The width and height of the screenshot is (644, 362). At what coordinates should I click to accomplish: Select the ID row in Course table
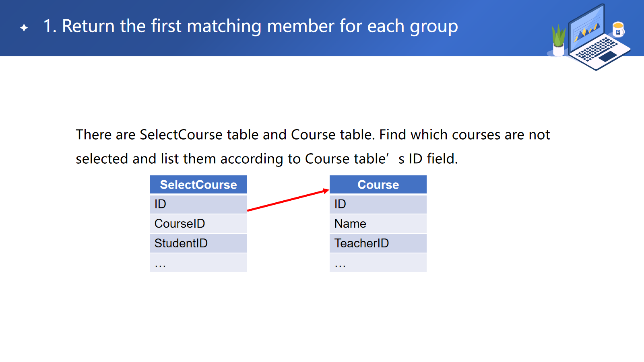[378, 204]
